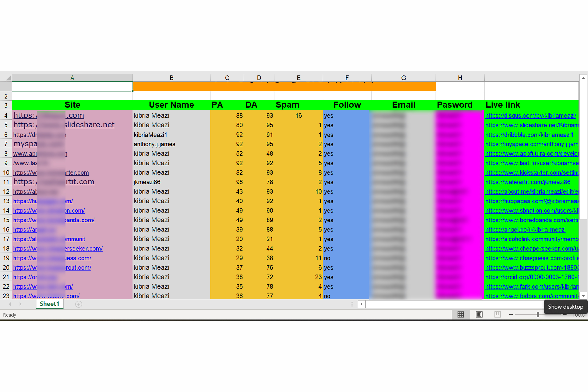
Task: Open the angel.co kibria-meazi link
Action: click(x=525, y=230)
